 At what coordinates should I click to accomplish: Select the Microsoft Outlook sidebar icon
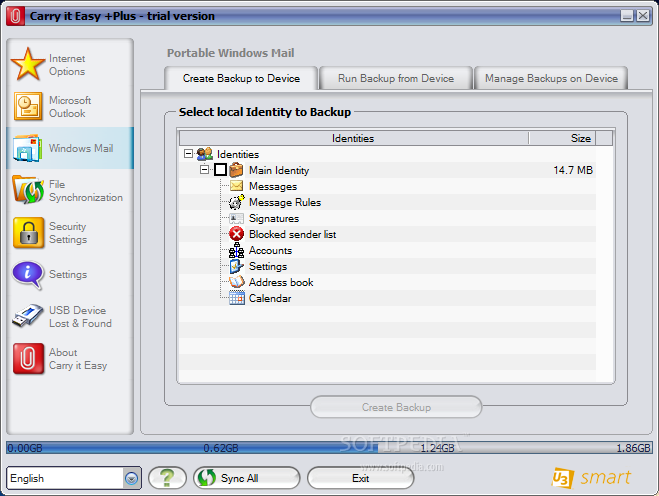coord(28,106)
